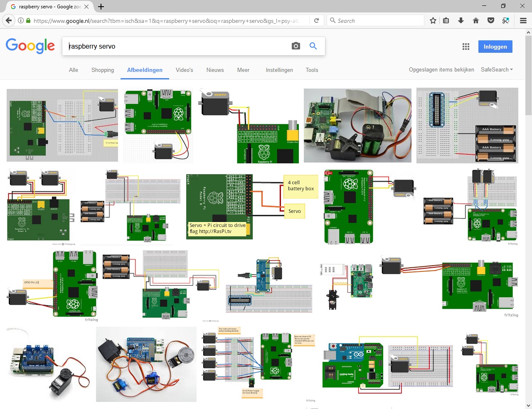The image size is (532, 409).
Task: Open the Instellingen menu
Action: [279, 70]
